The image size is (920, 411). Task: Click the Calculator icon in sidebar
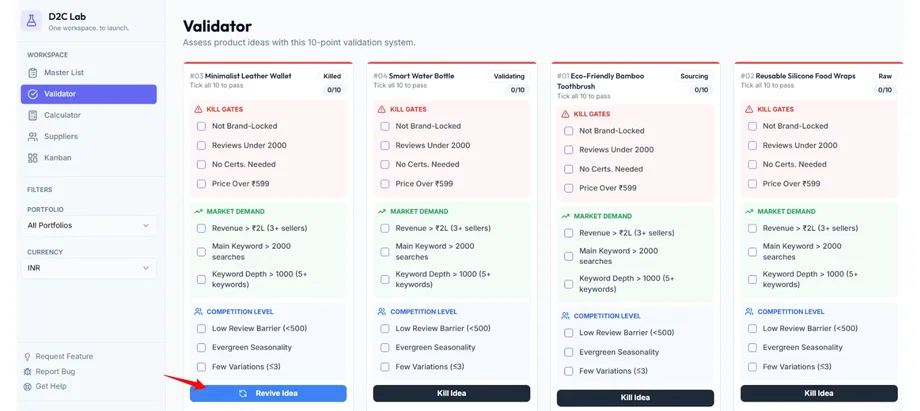(x=33, y=115)
